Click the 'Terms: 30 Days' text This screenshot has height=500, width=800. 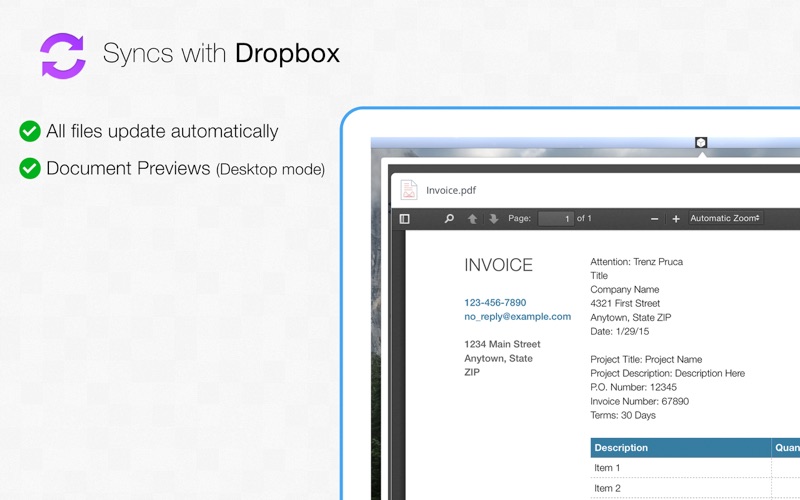coord(623,415)
